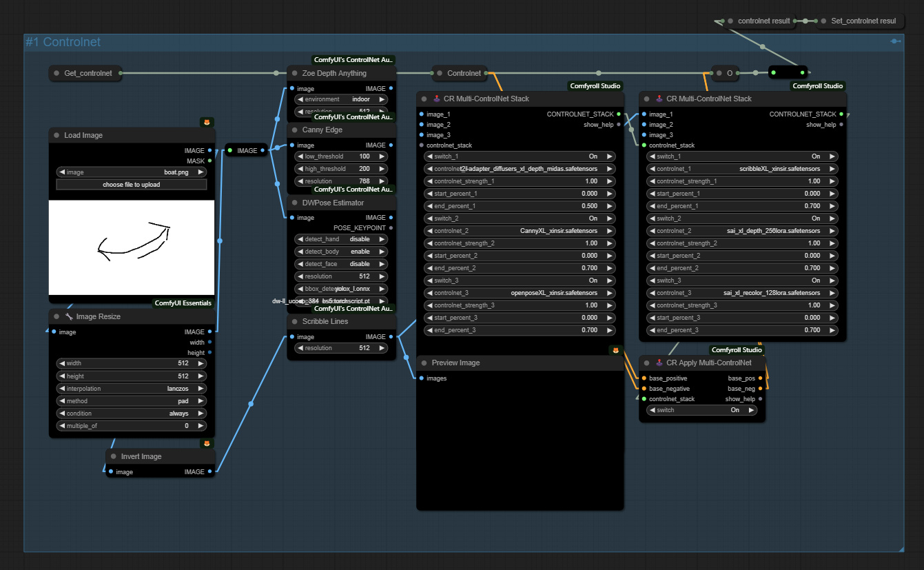This screenshot has width=924, height=570.
Task: Click the boat.png preview in the Load Image node
Action: tap(131, 248)
